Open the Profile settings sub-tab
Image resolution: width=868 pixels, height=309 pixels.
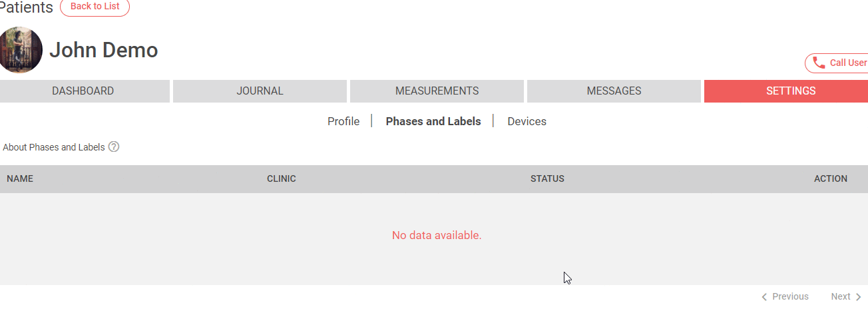pyautogui.click(x=343, y=121)
